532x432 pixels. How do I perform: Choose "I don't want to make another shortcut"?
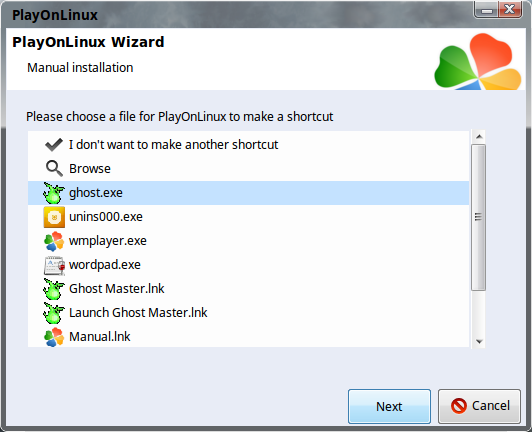click(x=248, y=145)
